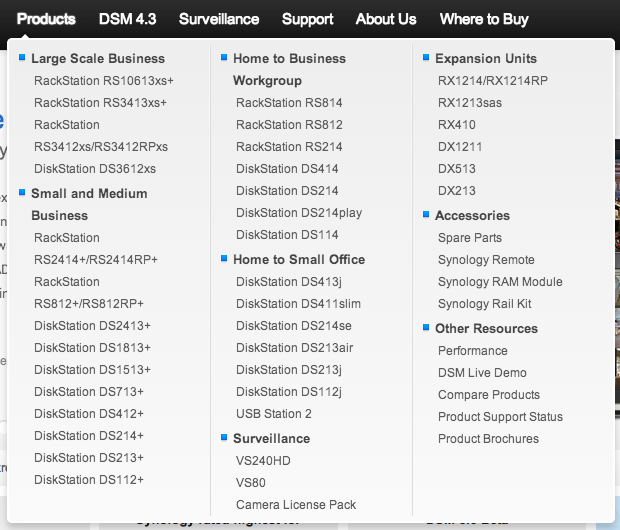Select Surveillance heading in dropdown
This screenshot has height=530, width=620.
[272, 439]
